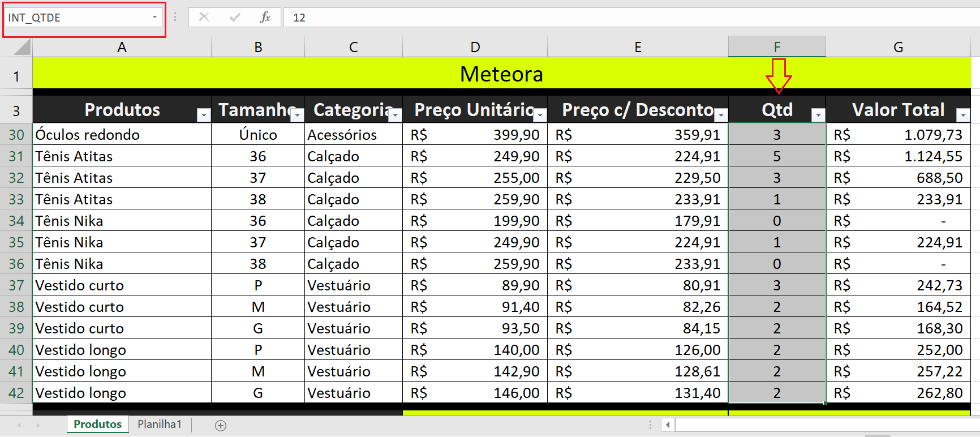The image size is (980, 437).
Task: Select row 3 header
Action: pyautogui.click(x=16, y=110)
